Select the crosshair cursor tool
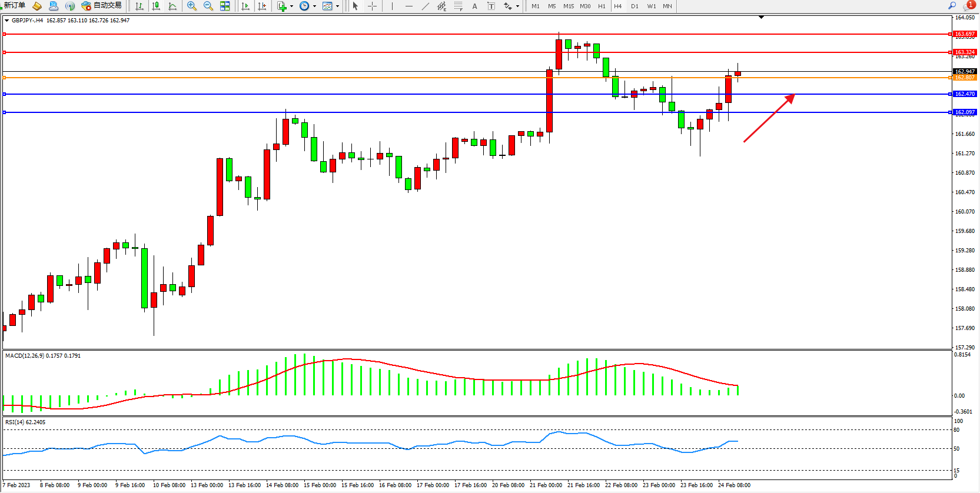Screen dimensions: 980x493 [372, 6]
